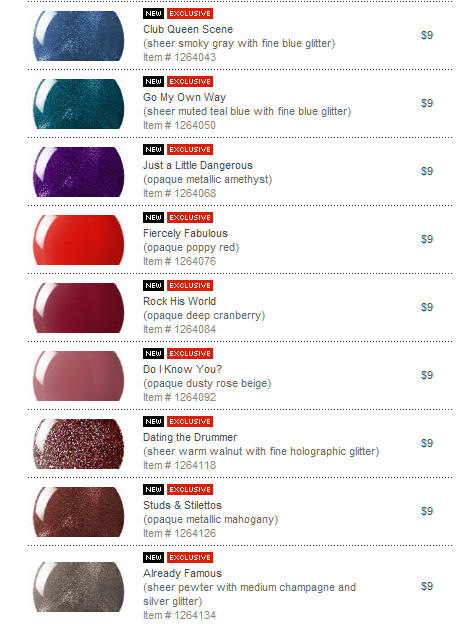The height and width of the screenshot is (624, 456).
Task: Click the $9 price for Do I Know You?
Action: [x=427, y=375]
